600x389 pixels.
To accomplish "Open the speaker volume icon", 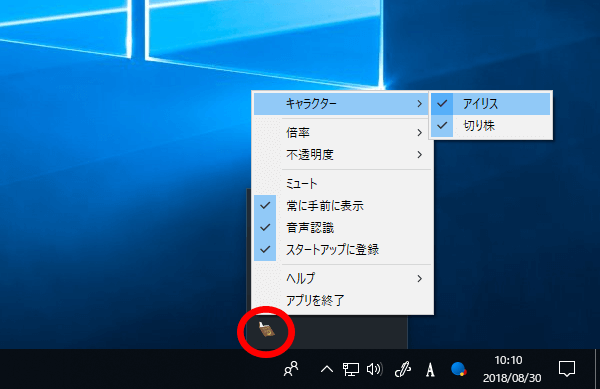I will (374, 369).
